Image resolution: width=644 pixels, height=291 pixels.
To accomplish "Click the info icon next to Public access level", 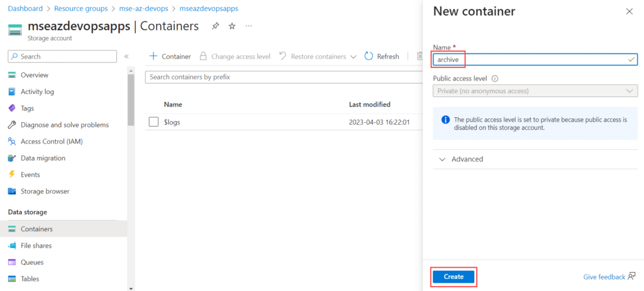I will click(495, 78).
